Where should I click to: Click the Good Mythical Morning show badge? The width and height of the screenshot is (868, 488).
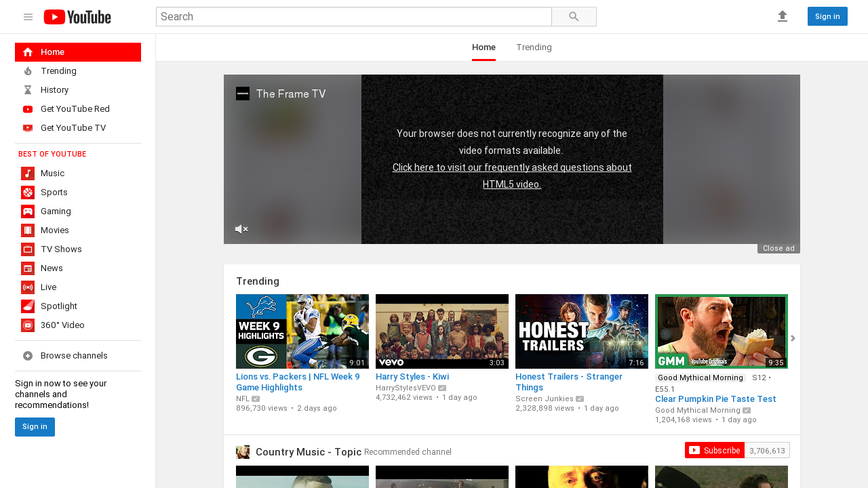click(700, 378)
